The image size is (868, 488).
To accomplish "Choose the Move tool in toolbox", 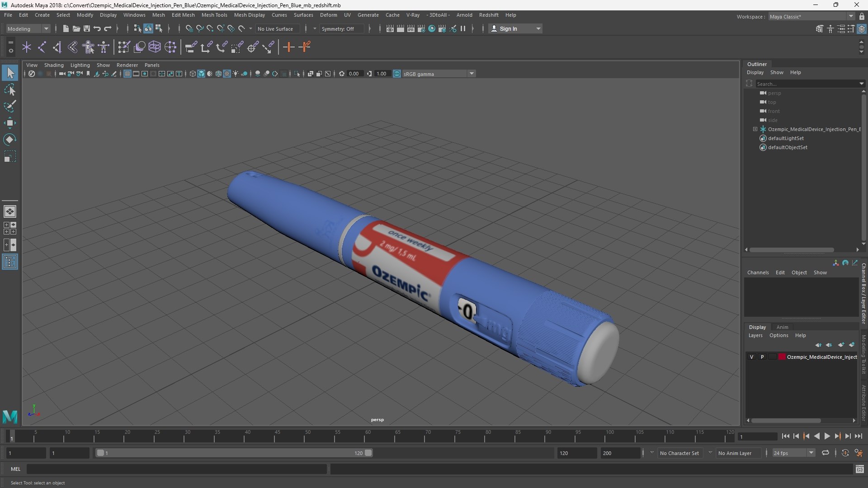I will point(10,123).
